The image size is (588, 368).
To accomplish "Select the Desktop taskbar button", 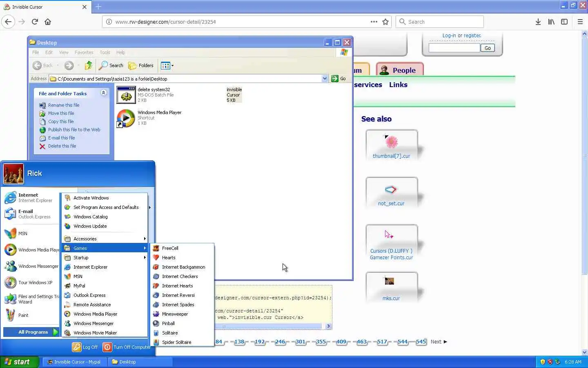I will point(140,362).
